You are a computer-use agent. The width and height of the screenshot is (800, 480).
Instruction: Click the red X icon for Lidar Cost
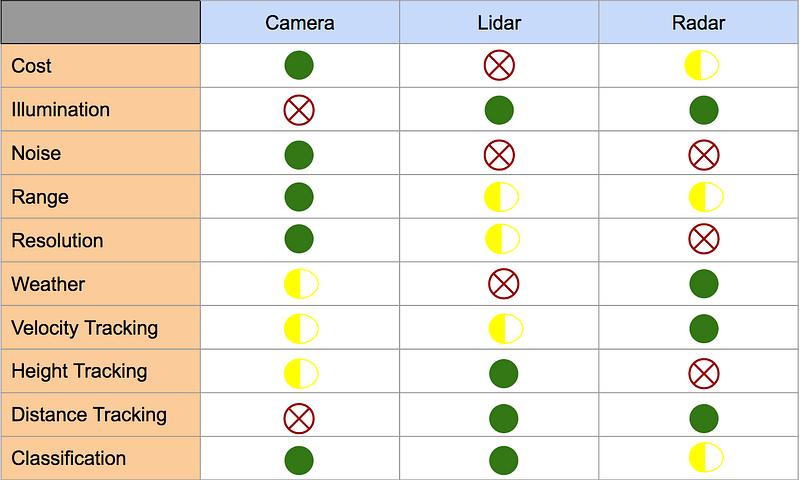click(499, 65)
